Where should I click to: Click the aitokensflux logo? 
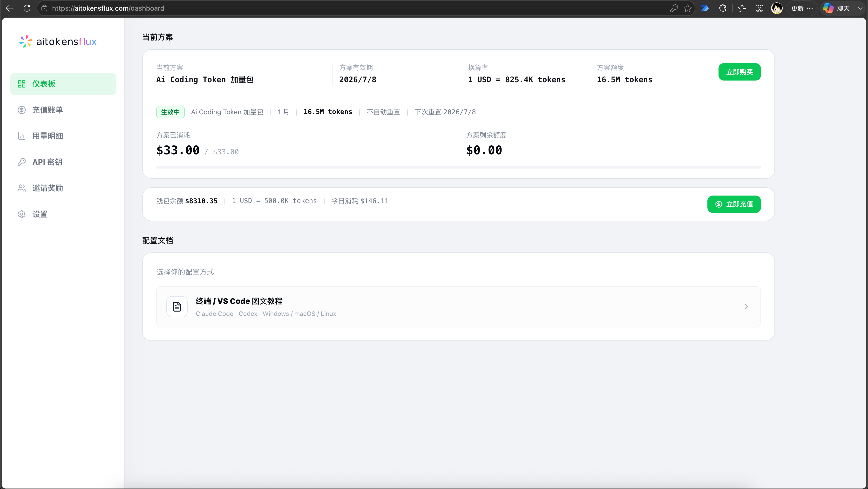[x=58, y=41]
